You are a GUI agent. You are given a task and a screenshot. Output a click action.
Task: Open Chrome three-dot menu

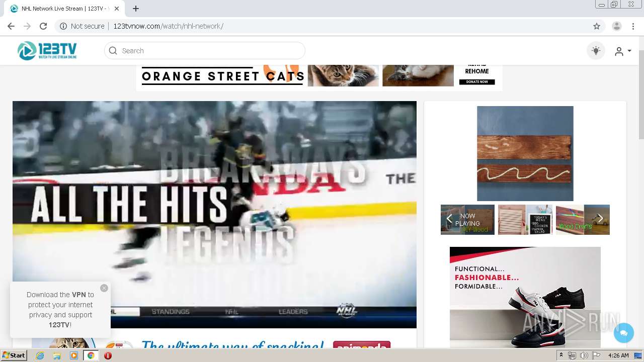(x=632, y=26)
